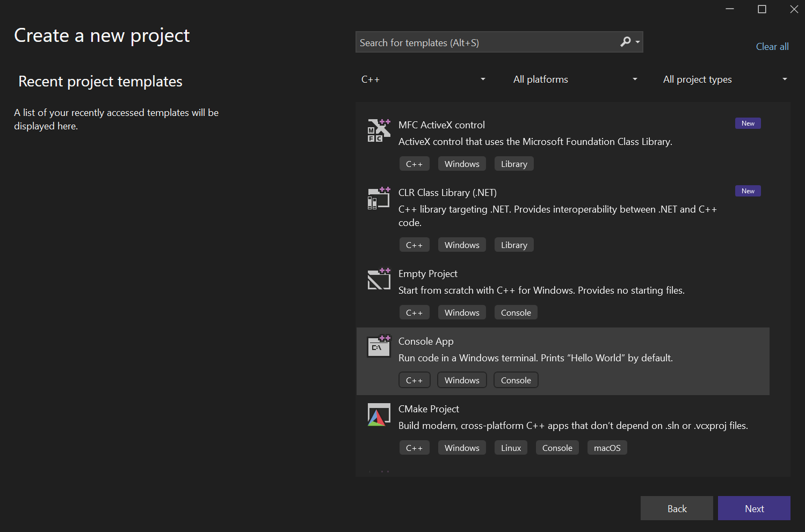Click the Library tag under MFC ActiveX control
The image size is (805, 532).
click(x=514, y=164)
